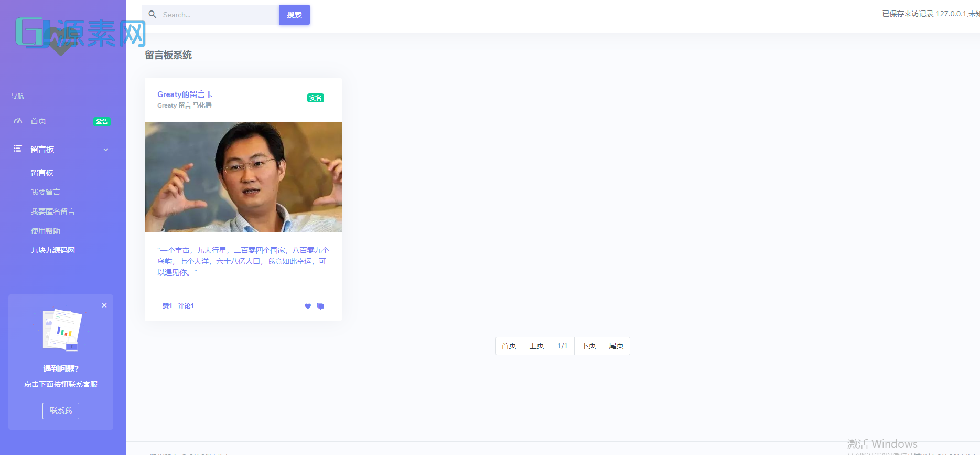Click the green 实名 badge on card
This screenshot has height=455, width=980.
[x=315, y=98]
